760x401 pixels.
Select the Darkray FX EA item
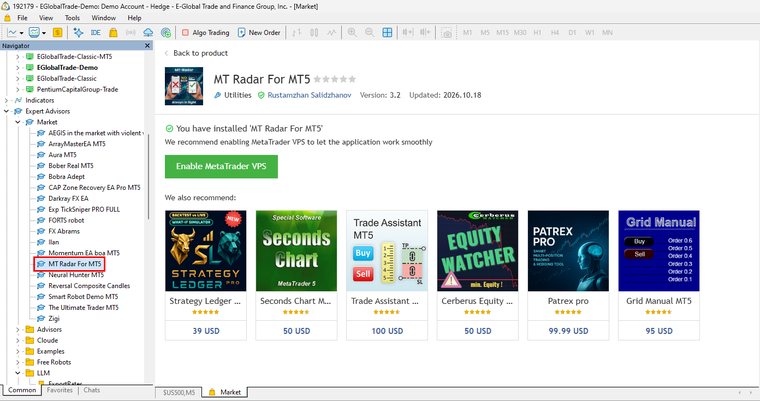(68, 198)
